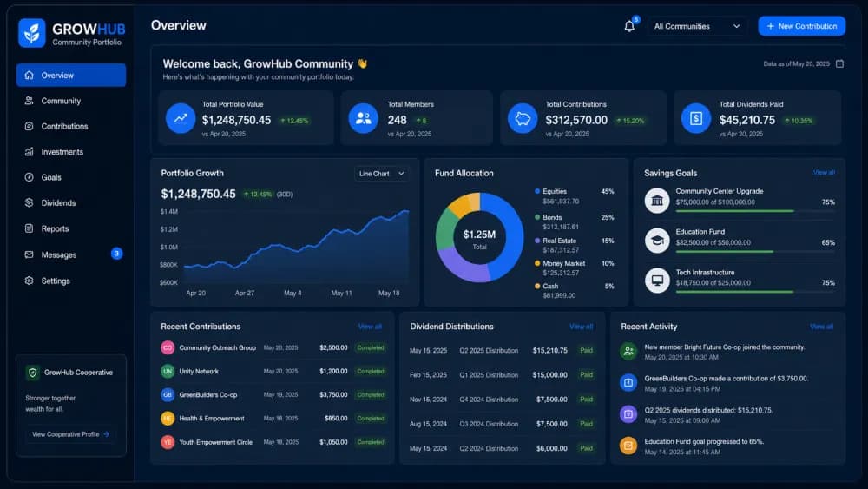Screen dimensions: 868x489
Task: Open the Line Chart type dropdown
Action: coord(381,174)
